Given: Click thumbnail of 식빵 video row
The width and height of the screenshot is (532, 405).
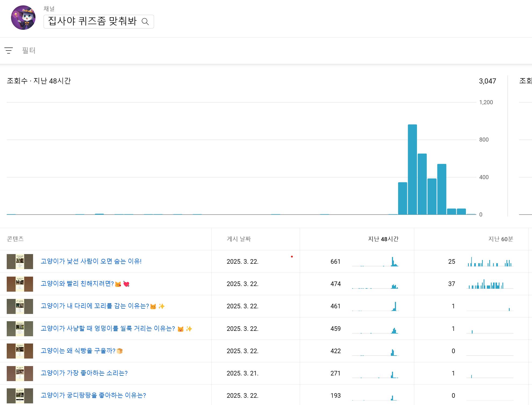Looking at the screenshot, I should click(x=20, y=351).
